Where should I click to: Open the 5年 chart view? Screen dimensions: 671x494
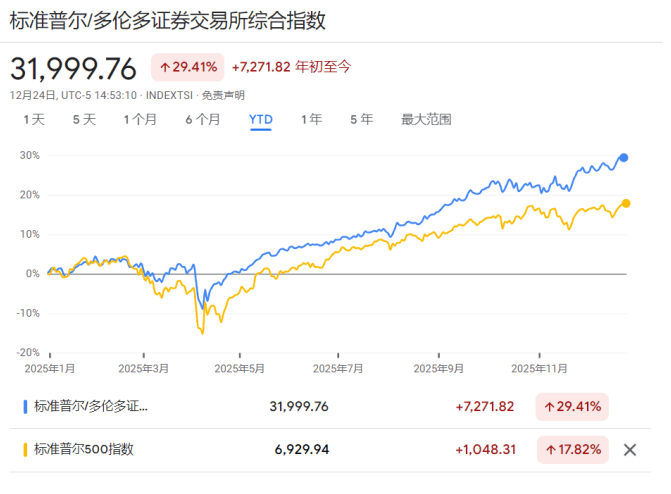361,119
